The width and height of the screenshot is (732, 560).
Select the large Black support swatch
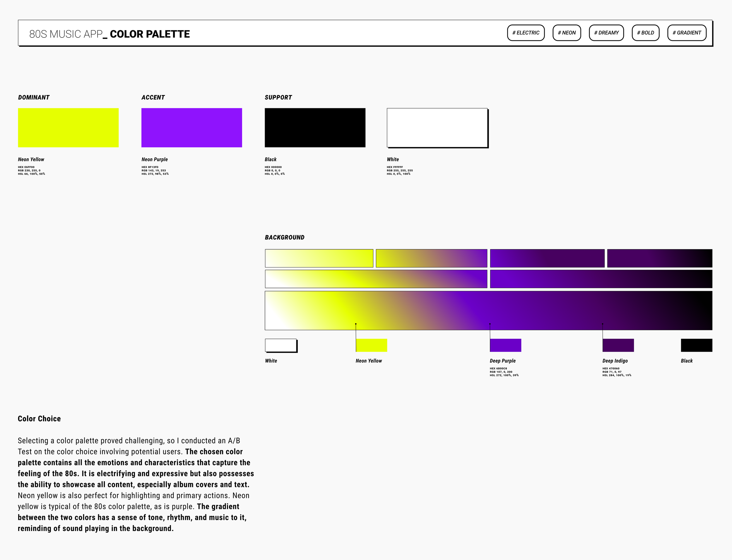[x=315, y=127]
